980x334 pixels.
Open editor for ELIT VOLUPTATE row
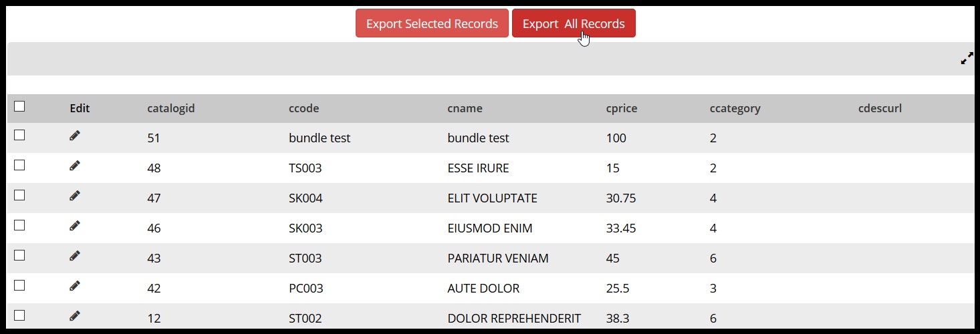[x=75, y=196]
